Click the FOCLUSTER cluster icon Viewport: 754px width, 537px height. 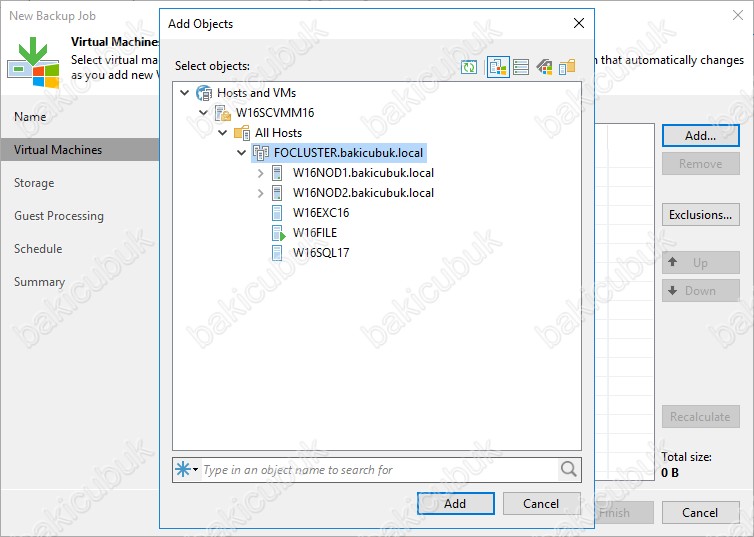(x=261, y=153)
